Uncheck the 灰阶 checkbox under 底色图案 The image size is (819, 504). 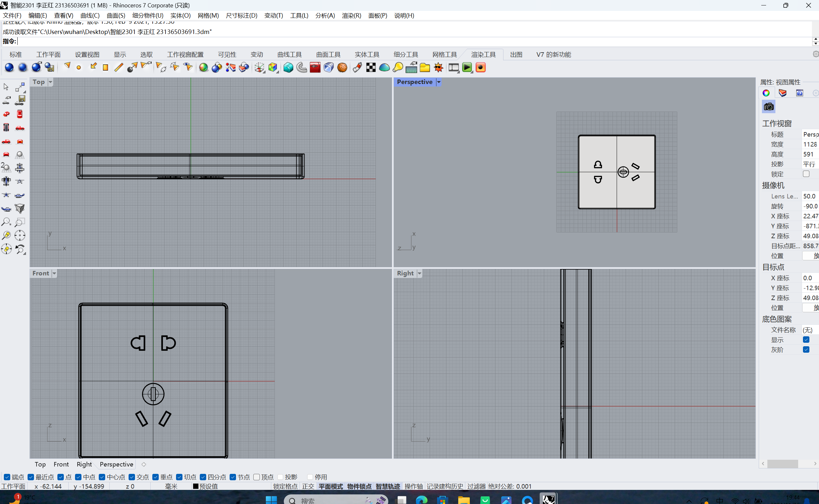pyautogui.click(x=806, y=349)
